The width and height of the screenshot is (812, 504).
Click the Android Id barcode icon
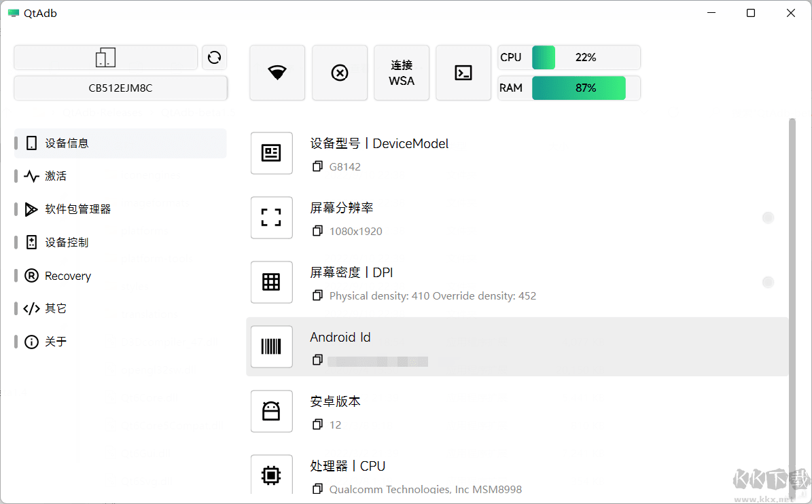coord(271,346)
